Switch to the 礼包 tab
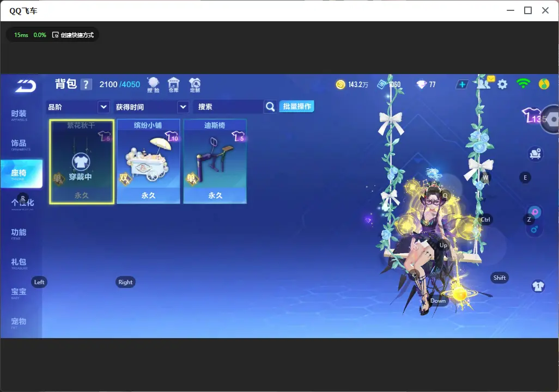This screenshot has width=559, height=392. tap(19, 263)
